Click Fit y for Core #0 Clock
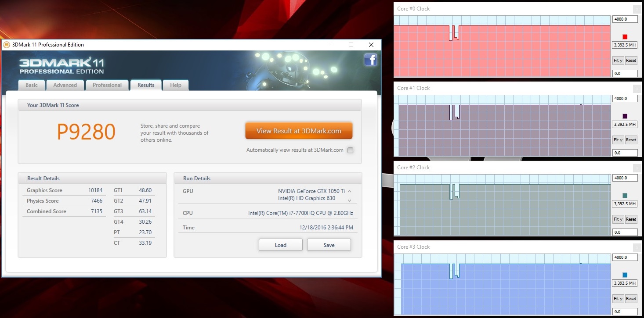 tap(618, 61)
